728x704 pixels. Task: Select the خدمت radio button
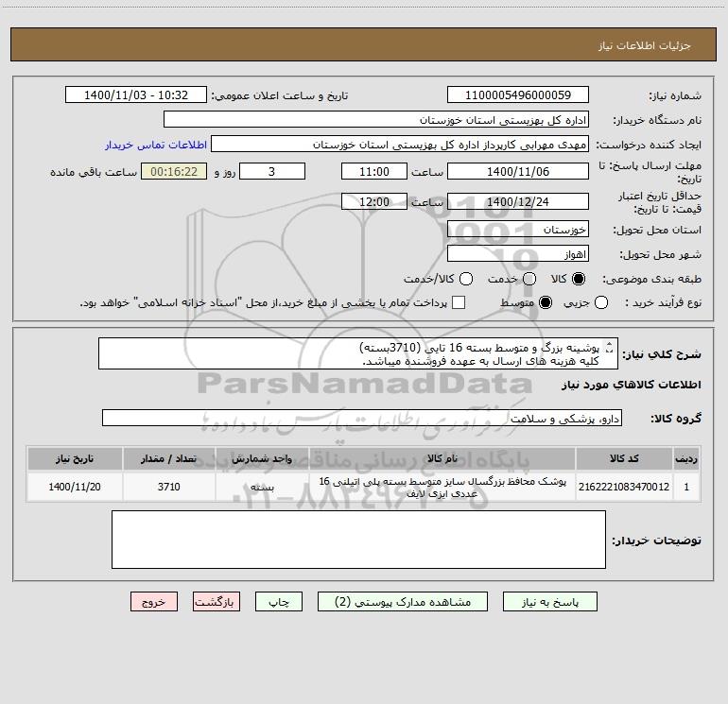coord(529,279)
